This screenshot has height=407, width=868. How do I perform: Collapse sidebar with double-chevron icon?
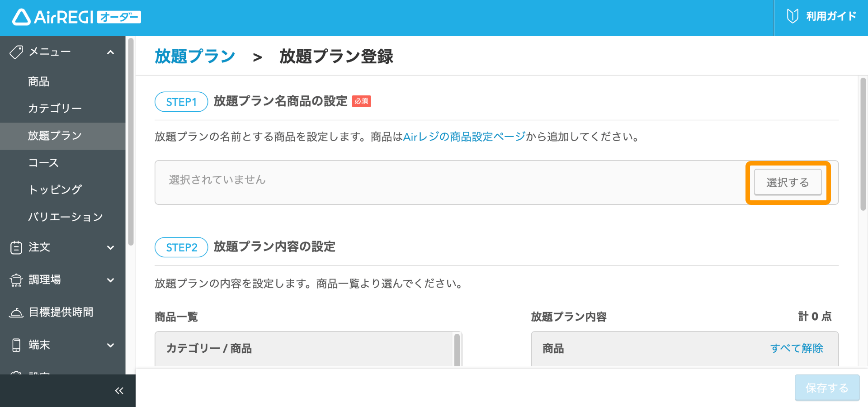click(119, 391)
